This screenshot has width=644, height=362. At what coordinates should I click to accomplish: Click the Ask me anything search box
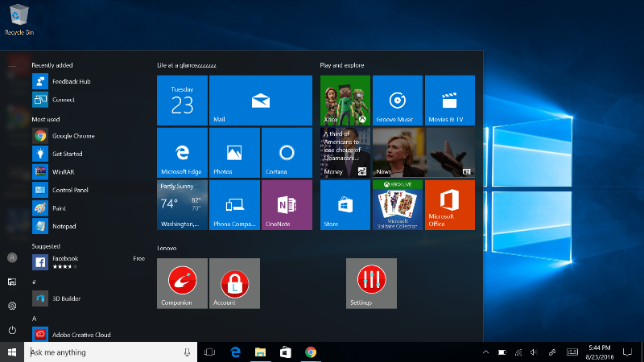pos(110,352)
